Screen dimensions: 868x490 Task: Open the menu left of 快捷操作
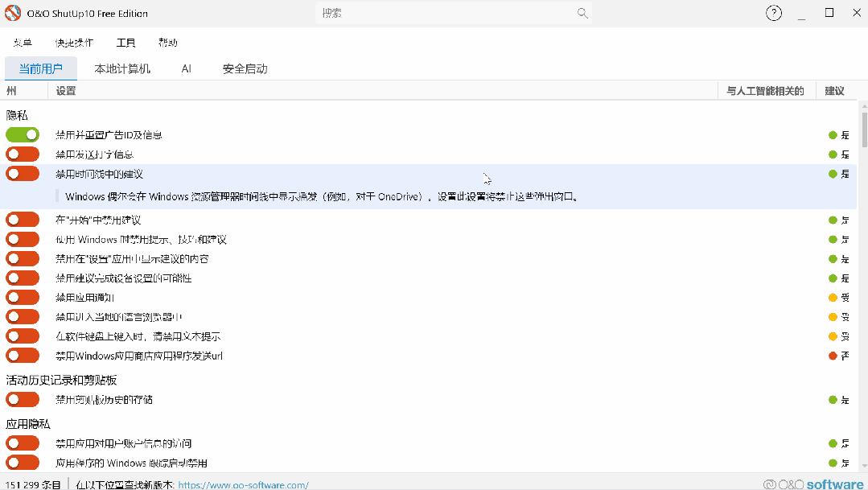tap(23, 43)
